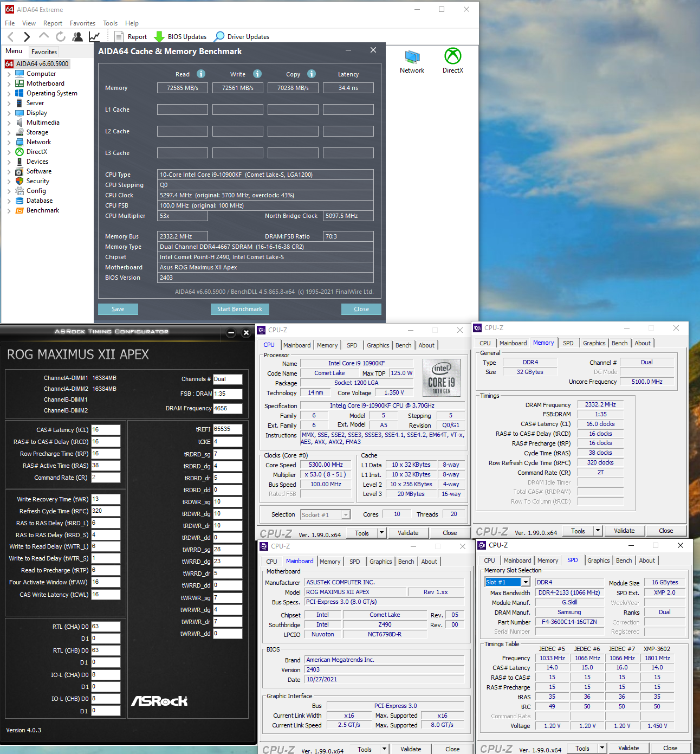Open the DirectX icon in AIDA64 main pane
700x754 pixels.
coord(453,61)
